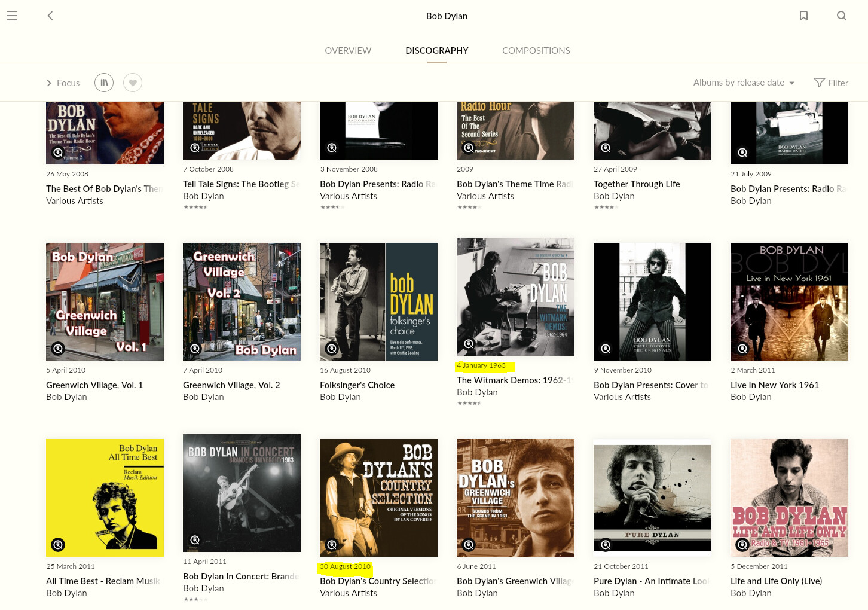The height and width of the screenshot is (610, 868).
Task: Open Albums by release date dropdown
Action: tap(744, 83)
